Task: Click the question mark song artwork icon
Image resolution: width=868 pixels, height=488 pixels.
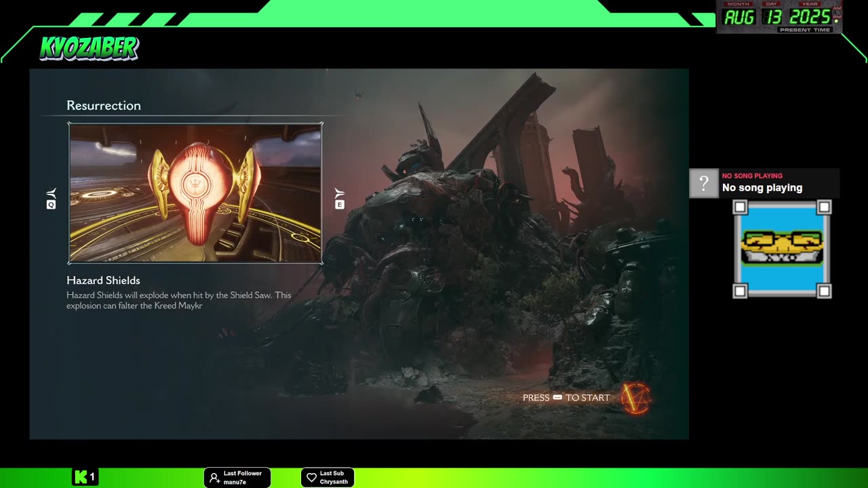Action: coord(704,183)
